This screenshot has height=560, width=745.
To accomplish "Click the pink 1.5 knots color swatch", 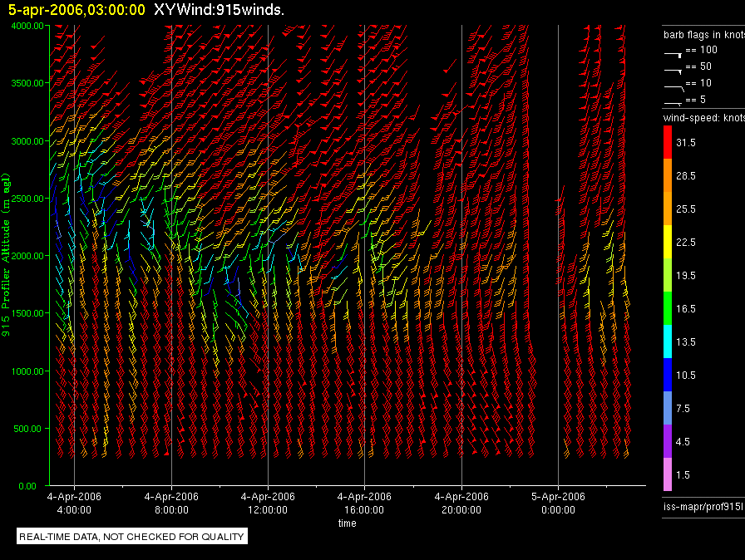I will [x=668, y=474].
